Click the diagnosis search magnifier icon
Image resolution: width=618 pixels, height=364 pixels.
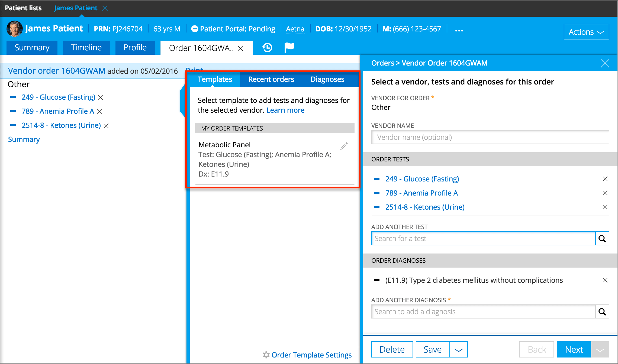coord(602,312)
